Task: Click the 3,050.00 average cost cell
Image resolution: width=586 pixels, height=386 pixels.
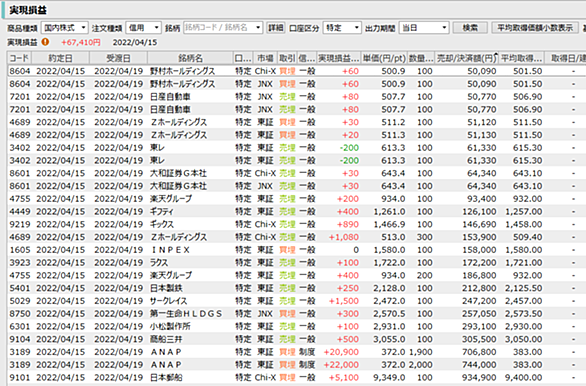Action: coord(523,339)
